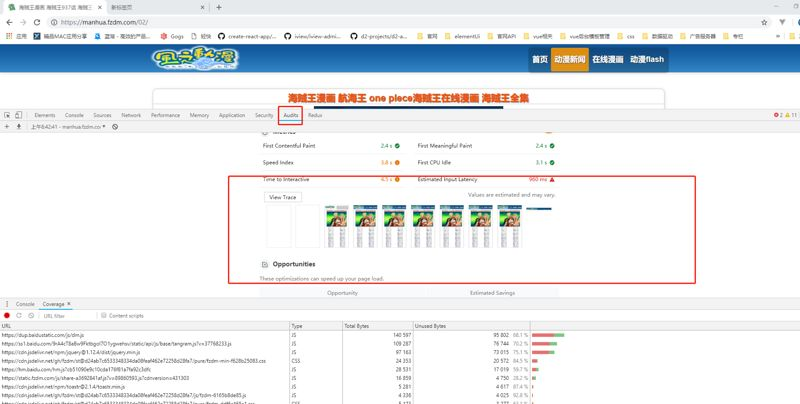Close the second browser tab
800x404 pixels.
(x=203, y=7)
